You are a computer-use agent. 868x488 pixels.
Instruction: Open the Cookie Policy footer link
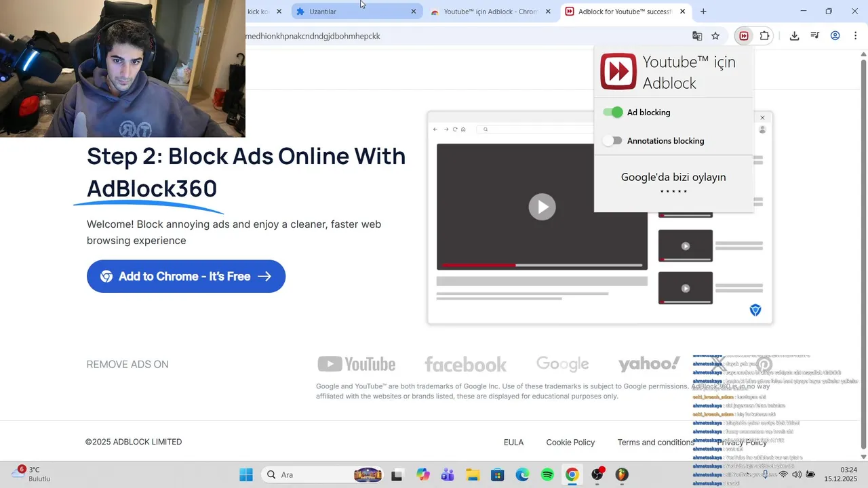(570, 442)
